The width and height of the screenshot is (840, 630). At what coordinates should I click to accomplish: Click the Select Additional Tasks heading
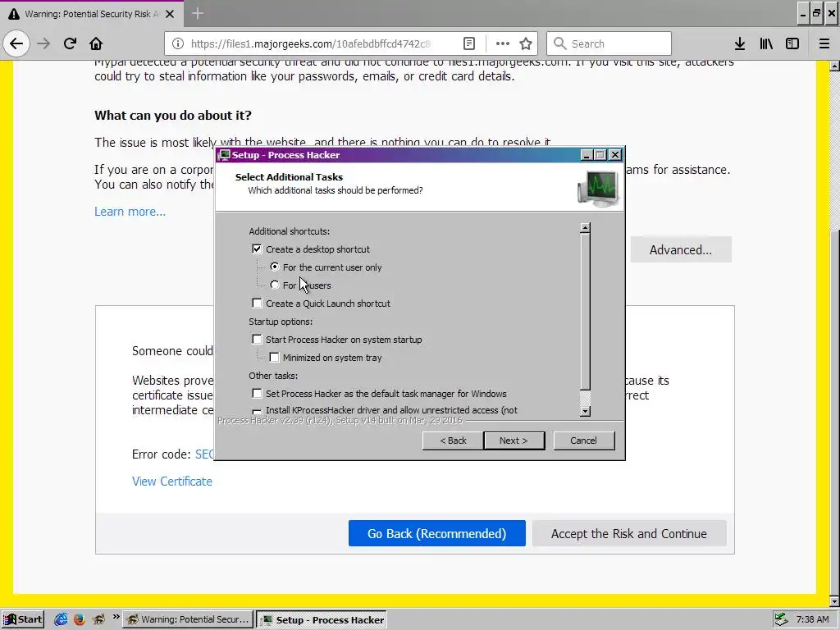click(289, 177)
